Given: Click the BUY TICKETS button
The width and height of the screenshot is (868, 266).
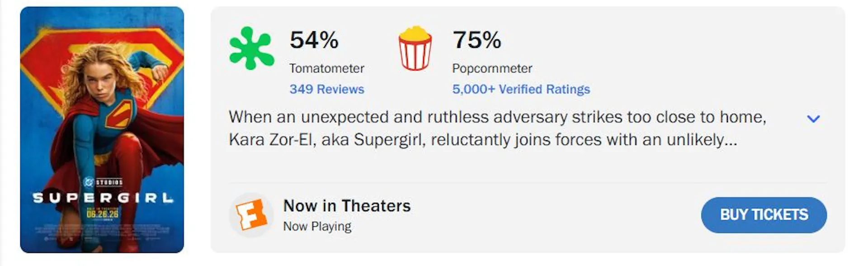Looking at the screenshot, I should pos(764,215).
